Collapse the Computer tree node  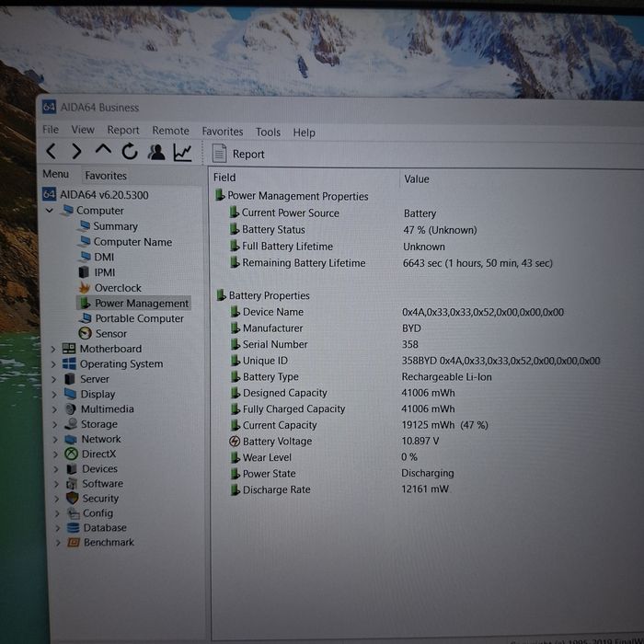point(50,211)
